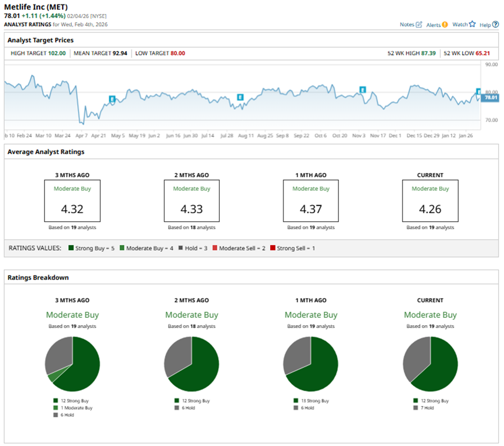Image resolution: width=504 pixels, height=446 pixels.
Task: Select the CURRENT 4.26 rating box
Action: [x=430, y=201]
